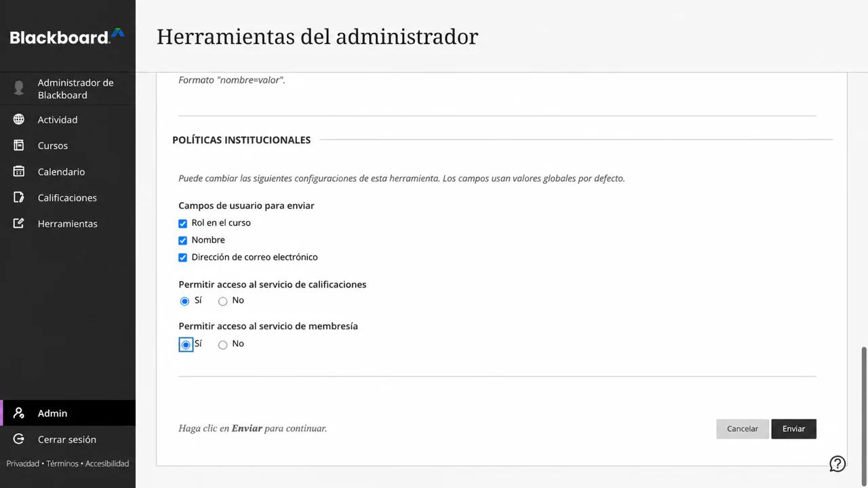The image size is (868, 488).
Task: Open the help question mark icon
Action: (837, 464)
